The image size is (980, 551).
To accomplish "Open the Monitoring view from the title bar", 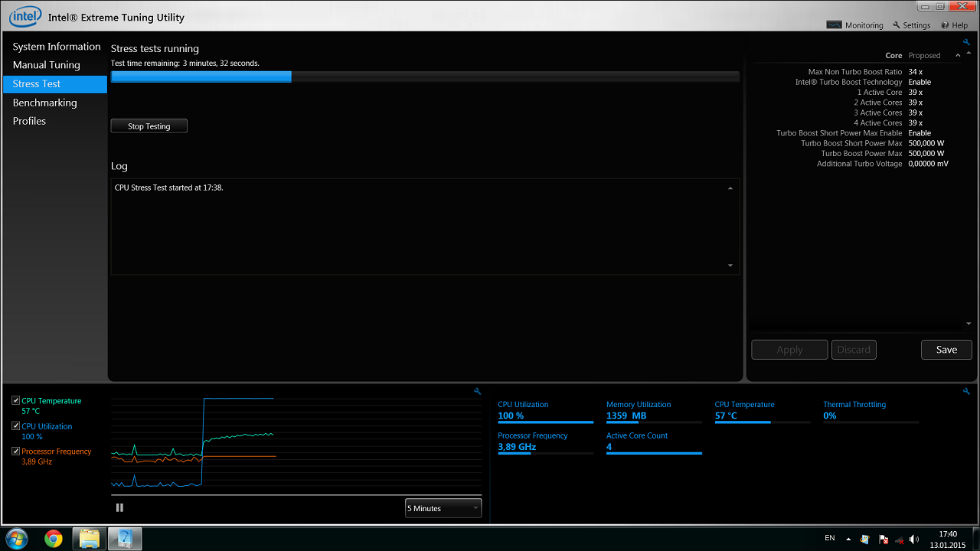I will [855, 25].
